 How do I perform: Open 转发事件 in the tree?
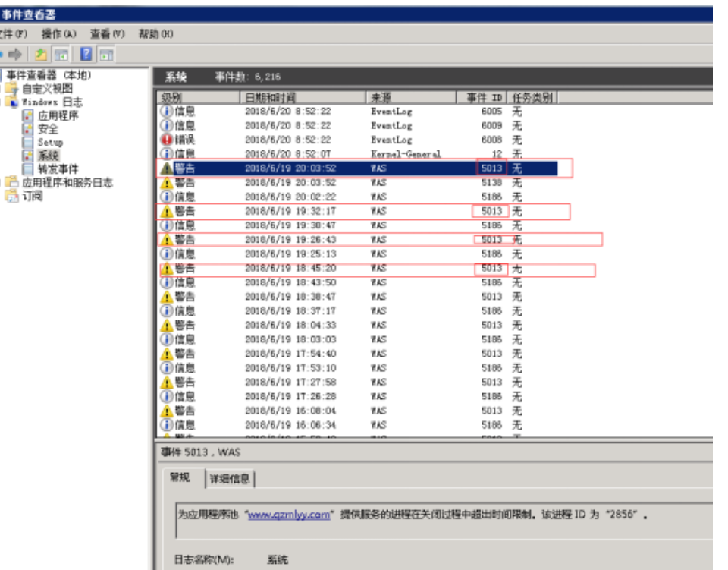(x=58, y=169)
